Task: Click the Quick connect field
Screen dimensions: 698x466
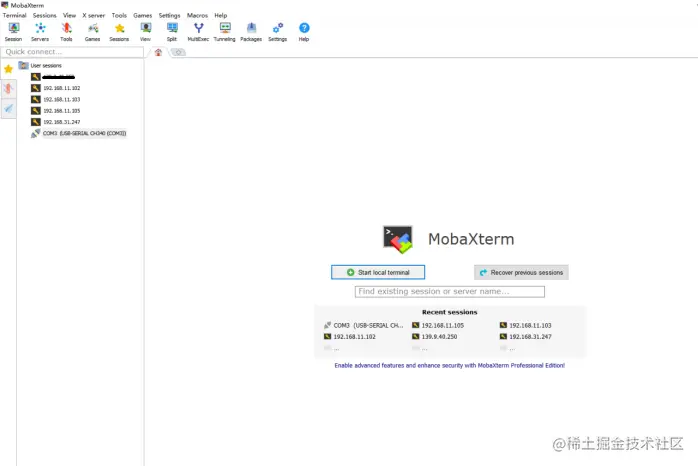Action: (x=72, y=52)
